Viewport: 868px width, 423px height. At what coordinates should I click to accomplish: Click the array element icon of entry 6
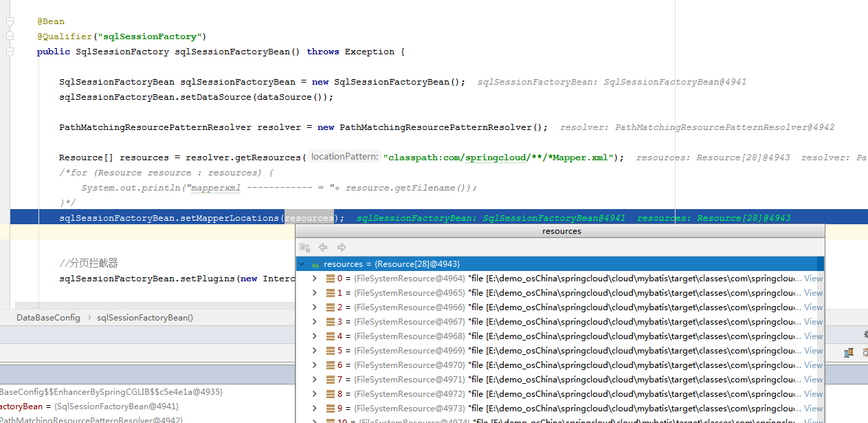point(331,365)
